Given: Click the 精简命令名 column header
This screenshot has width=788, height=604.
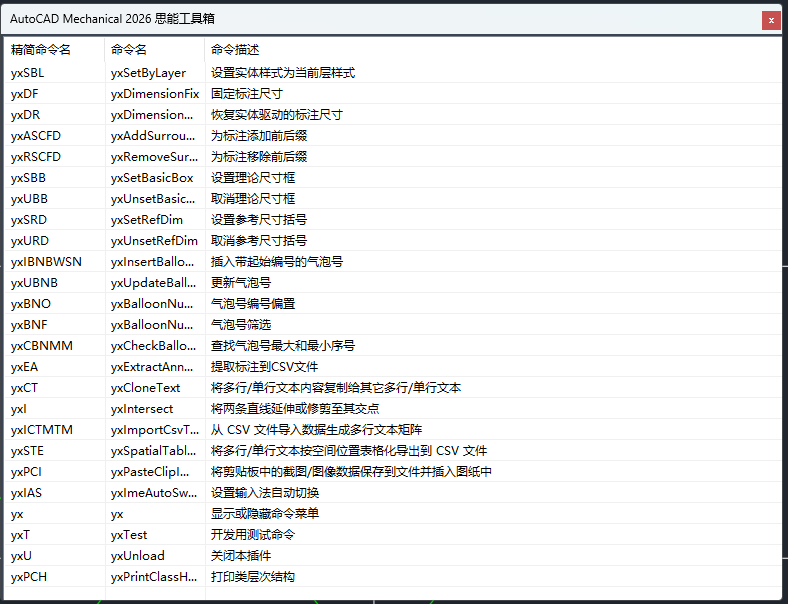Looking at the screenshot, I should pyautogui.click(x=54, y=50).
